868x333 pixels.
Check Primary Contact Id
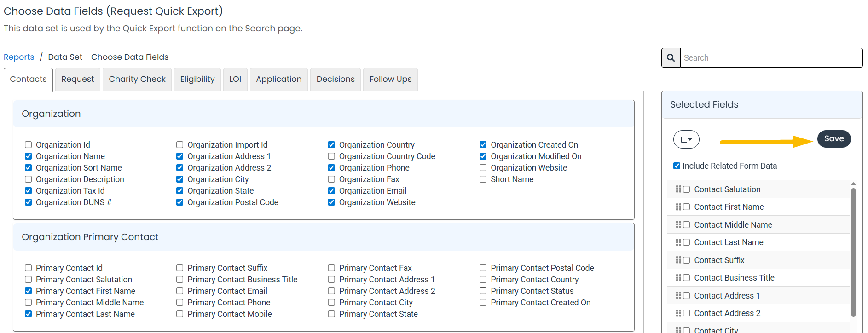tap(29, 268)
